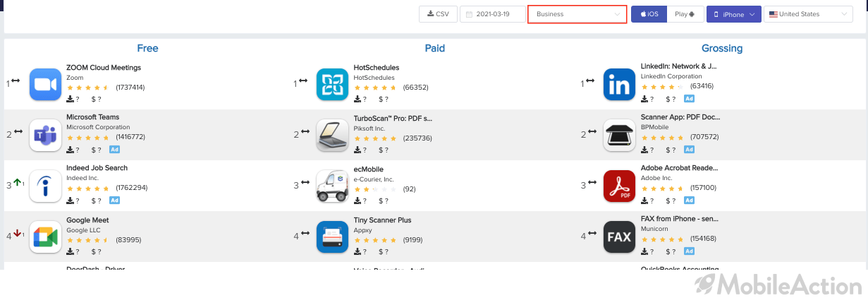Click the download estimate icon for Google Meet
The height and width of the screenshot is (298, 868).
(x=71, y=251)
